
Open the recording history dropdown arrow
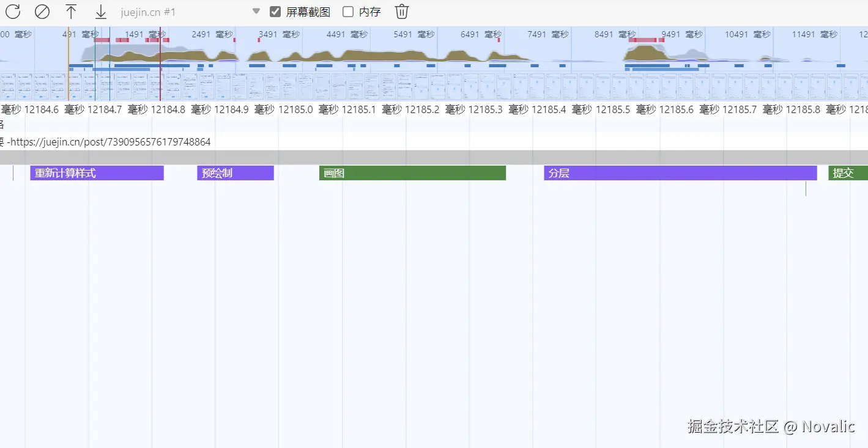tap(256, 11)
